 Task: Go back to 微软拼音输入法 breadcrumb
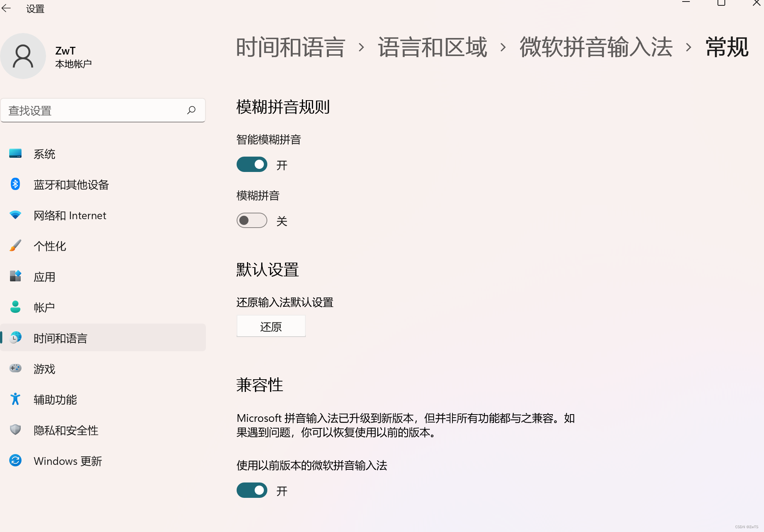(x=596, y=47)
